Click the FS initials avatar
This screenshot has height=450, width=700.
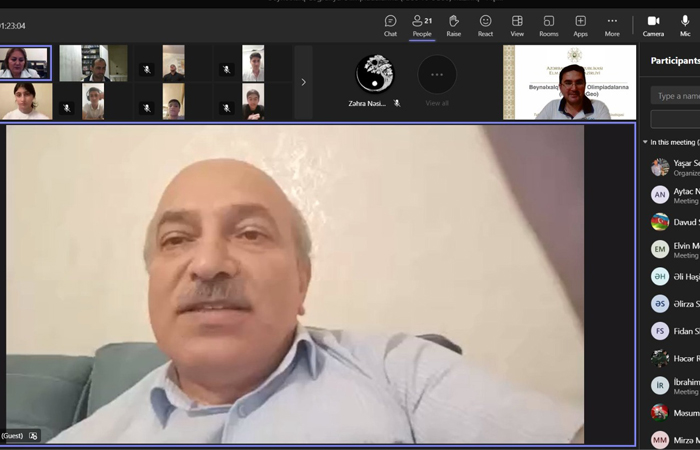(660, 331)
